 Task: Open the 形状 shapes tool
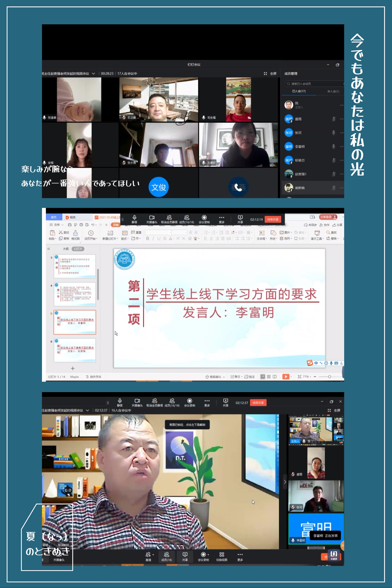pyautogui.click(x=273, y=233)
